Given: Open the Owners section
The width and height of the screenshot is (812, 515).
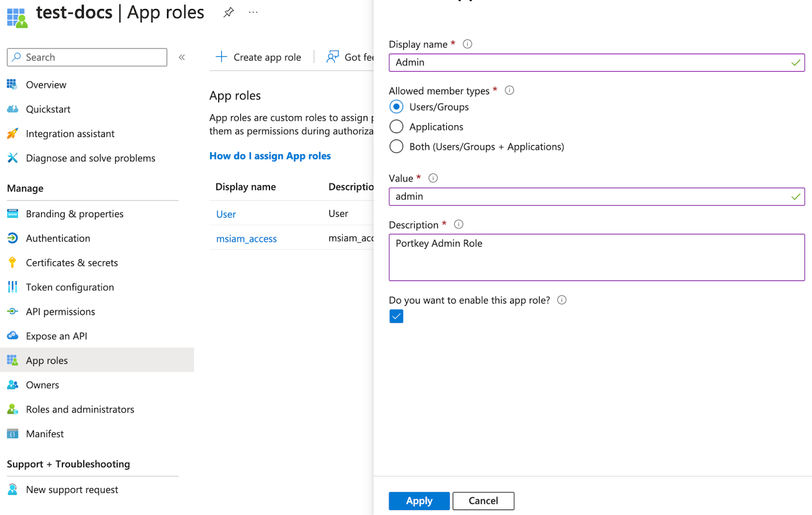Looking at the screenshot, I should pyautogui.click(x=42, y=385).
